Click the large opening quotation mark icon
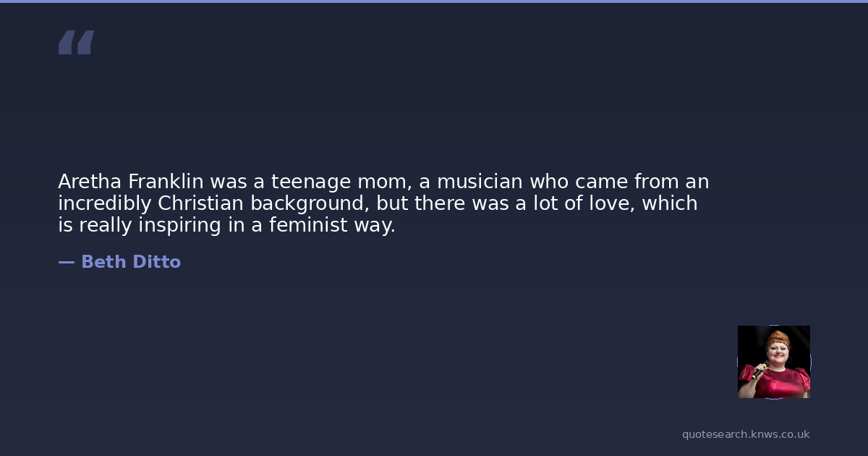Screen dimensions: 868x456 (76, 43)
